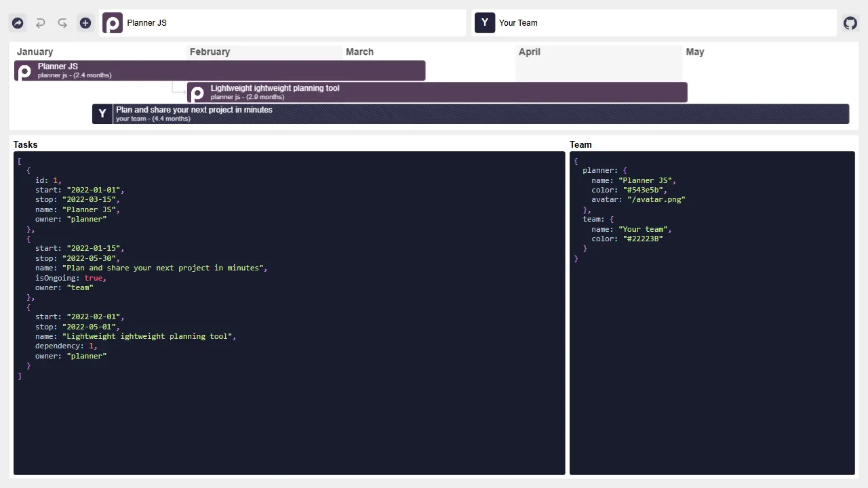The width and height of the screenshot is (868, 488).
Task: Select the Plan and share project bar
Action: [x=471, y=114]
